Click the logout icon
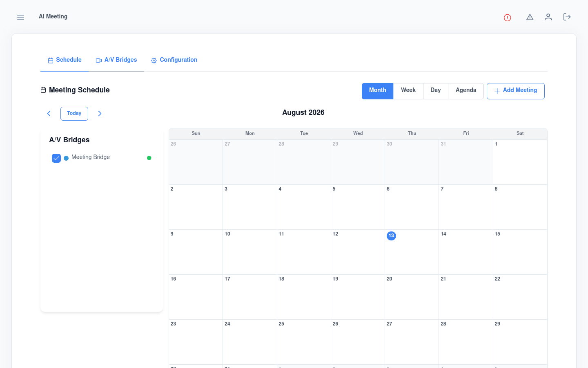588x368 pixels. click(x=567, y=17)
